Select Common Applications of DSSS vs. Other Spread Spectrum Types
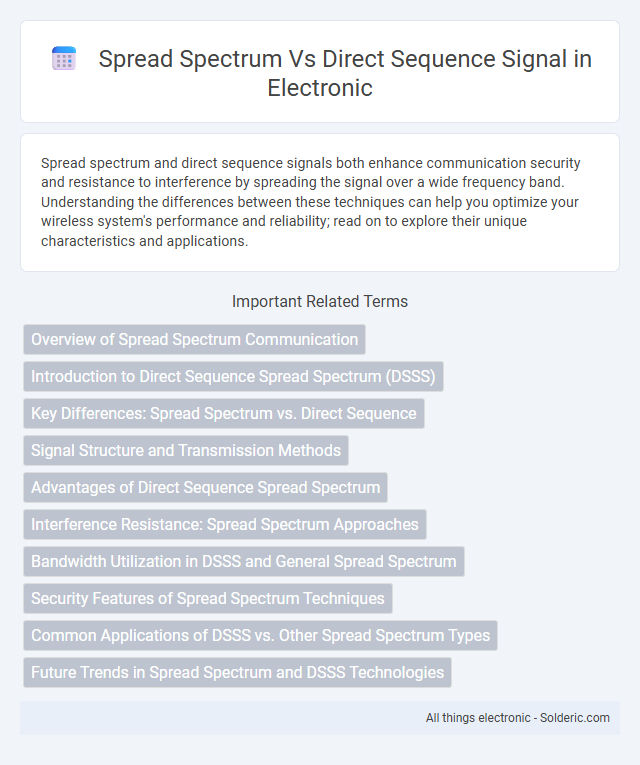 pos(260,636)
